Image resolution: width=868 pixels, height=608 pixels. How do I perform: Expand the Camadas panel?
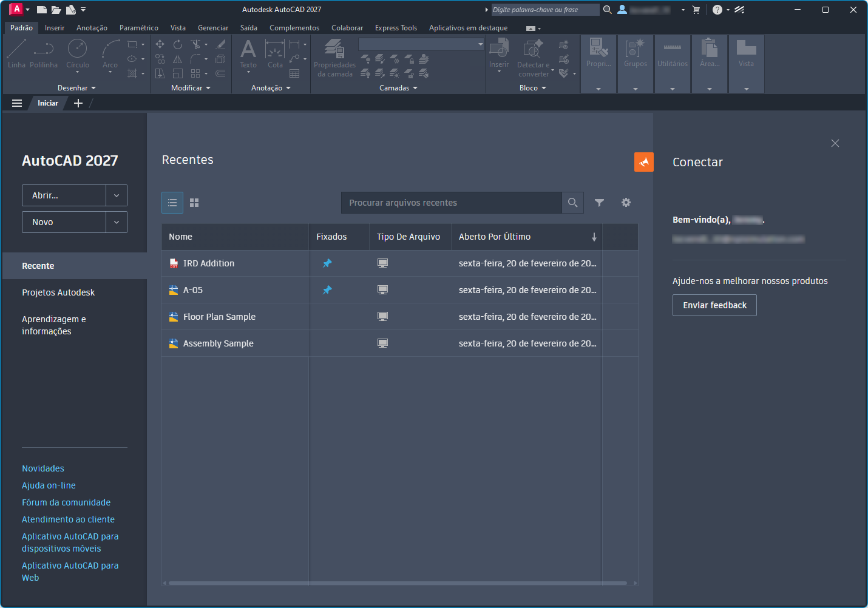click(x=398, y=88)
